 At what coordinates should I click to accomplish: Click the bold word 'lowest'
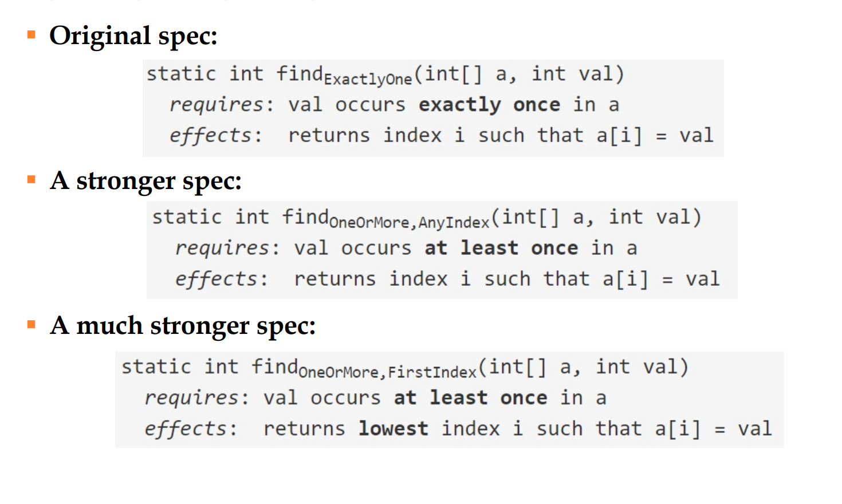(x=394, y=429)
